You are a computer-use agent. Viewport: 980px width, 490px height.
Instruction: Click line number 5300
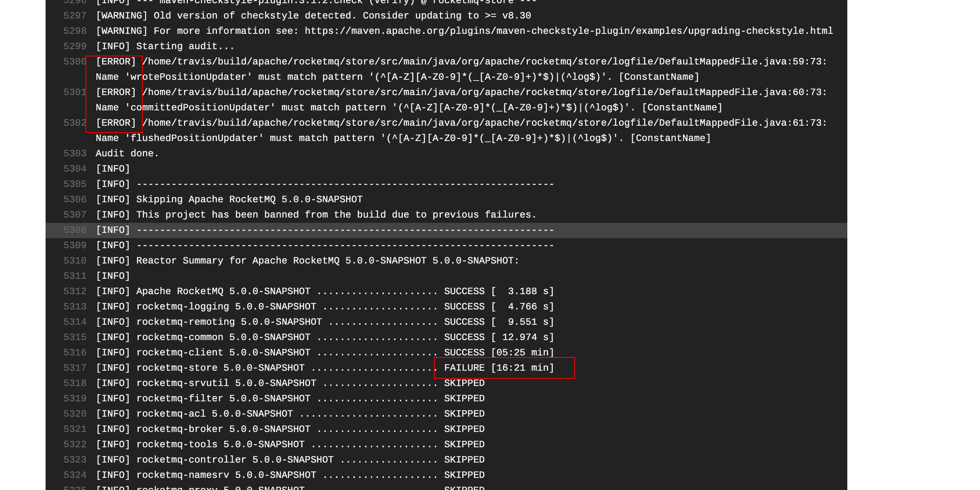[75, 62]
